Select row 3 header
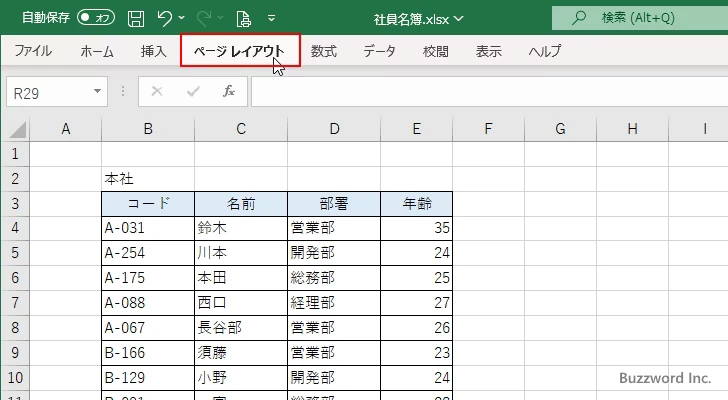 (15, 203)
